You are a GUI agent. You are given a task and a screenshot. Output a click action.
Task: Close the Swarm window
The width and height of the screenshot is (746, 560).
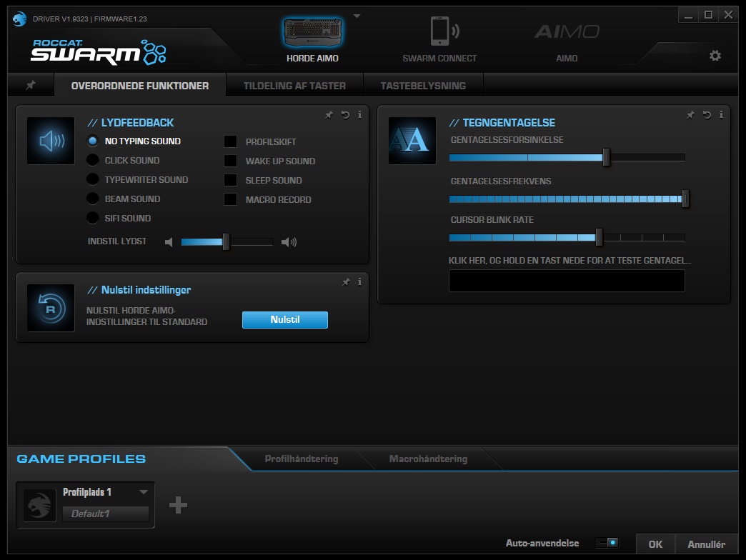(728, 15)
